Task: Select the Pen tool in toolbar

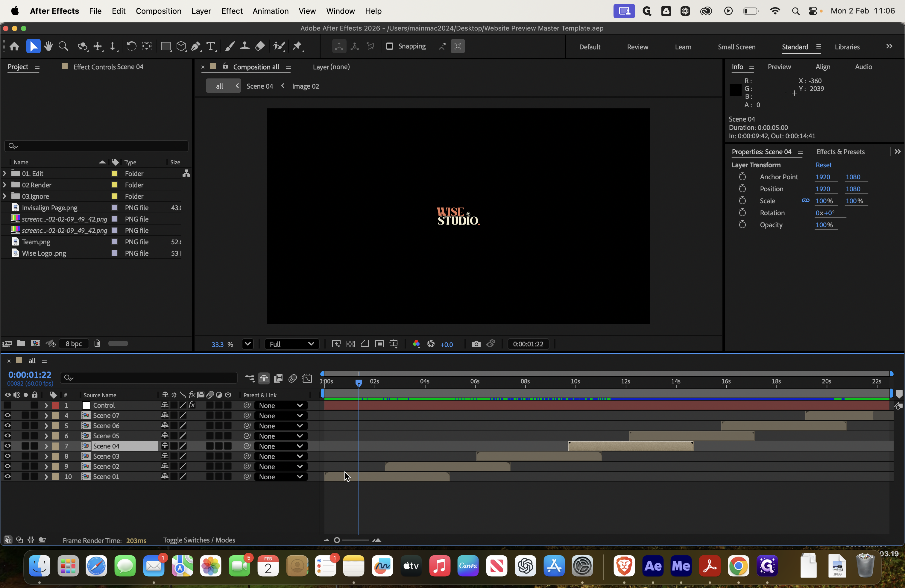Action: pyautogui.click(x=196, y=46)
